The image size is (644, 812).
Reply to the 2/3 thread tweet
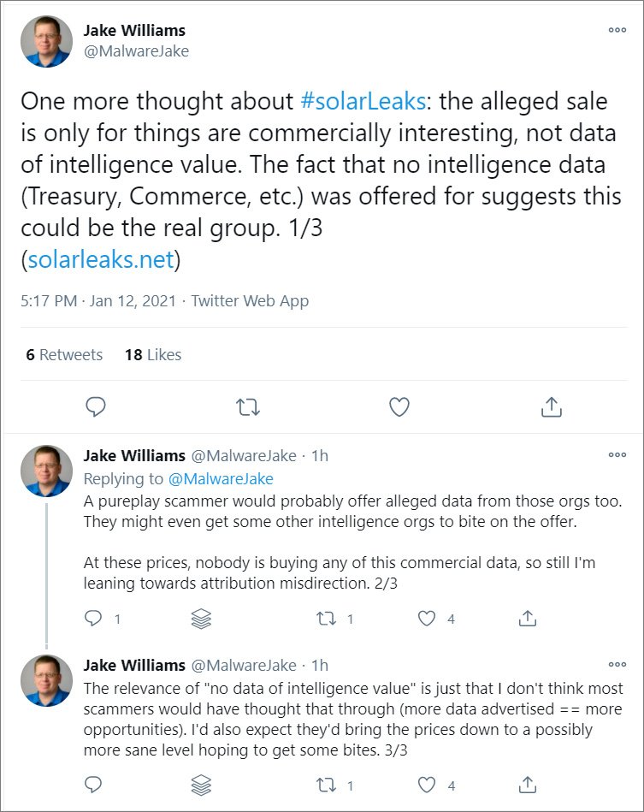click(95, 617)
